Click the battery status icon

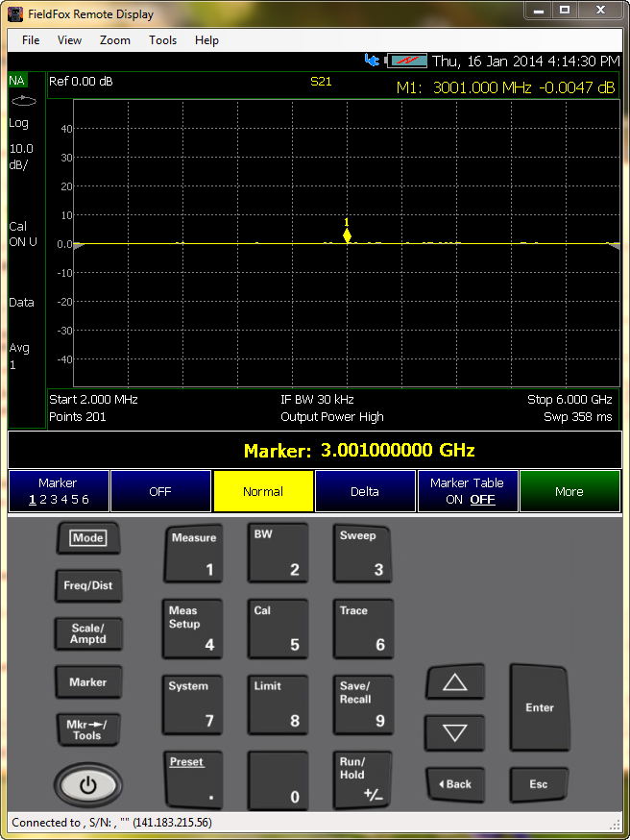tap(407, 61)
